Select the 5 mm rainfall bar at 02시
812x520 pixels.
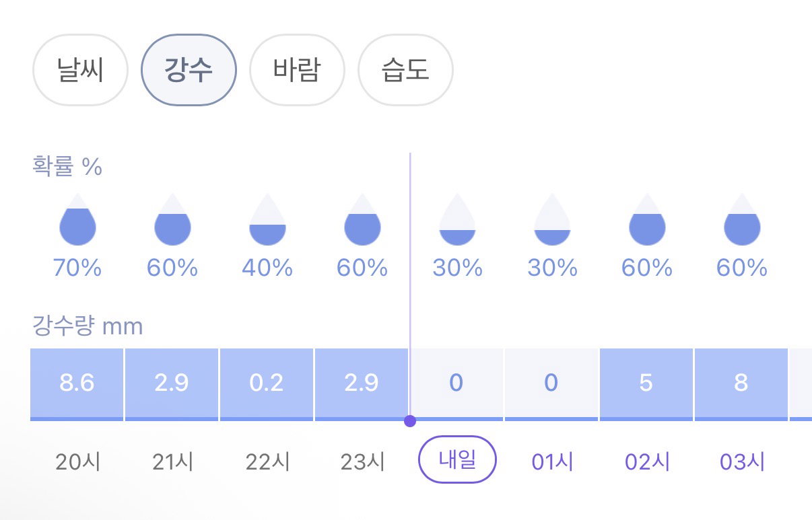tap(646, 384)
